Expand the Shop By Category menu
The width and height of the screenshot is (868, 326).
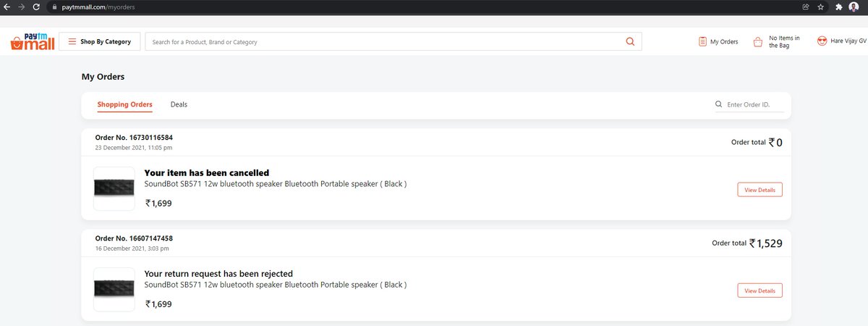click(100, 42)
